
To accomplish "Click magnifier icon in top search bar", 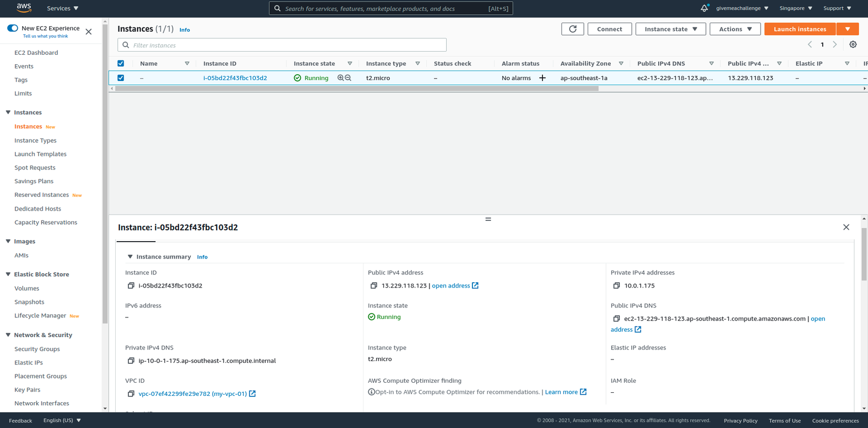I will 278,8.
